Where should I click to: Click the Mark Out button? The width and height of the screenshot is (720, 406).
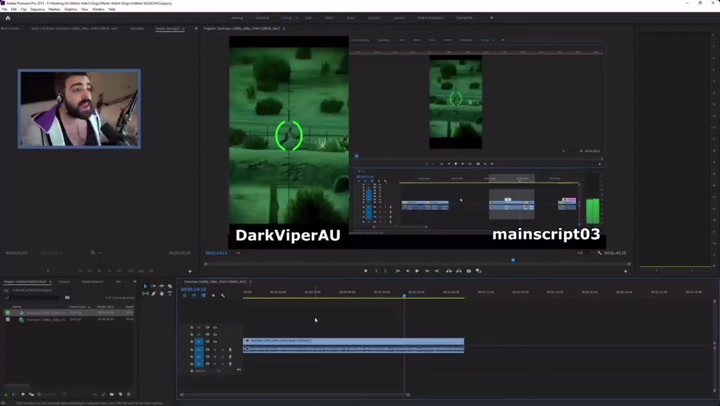point(386,271)
